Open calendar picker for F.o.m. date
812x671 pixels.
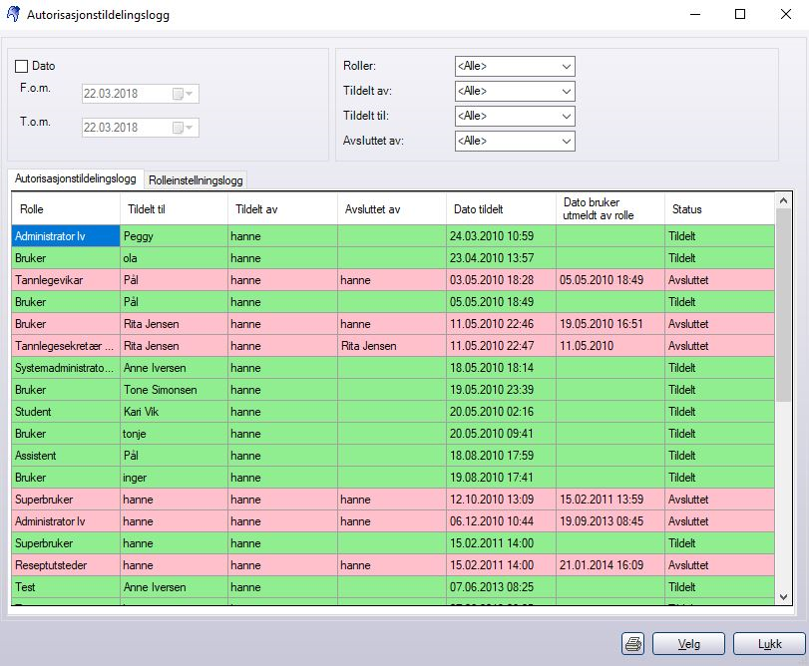183,94
